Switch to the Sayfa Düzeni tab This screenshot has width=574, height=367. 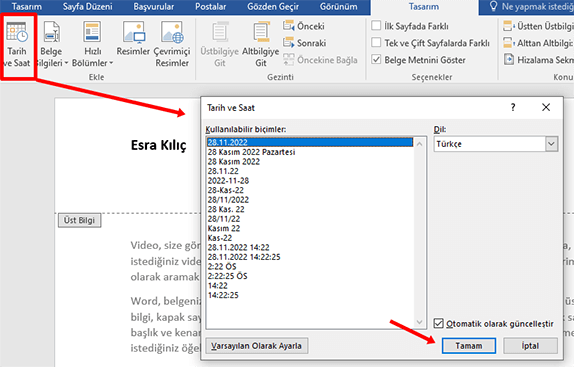[x=87, y=7]
